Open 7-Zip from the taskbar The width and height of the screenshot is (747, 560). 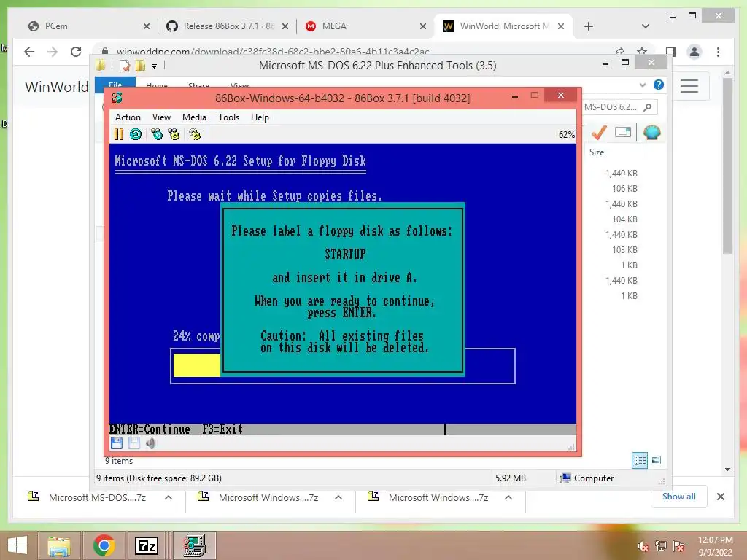[x=147, y=545]
